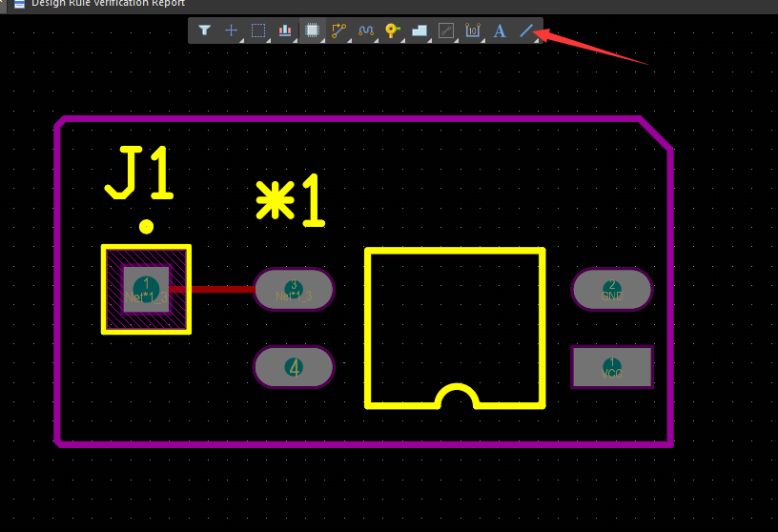The height and width of the screenshot is (532, 778).
Task: Select the red track between pads
Action: [222, 289]
